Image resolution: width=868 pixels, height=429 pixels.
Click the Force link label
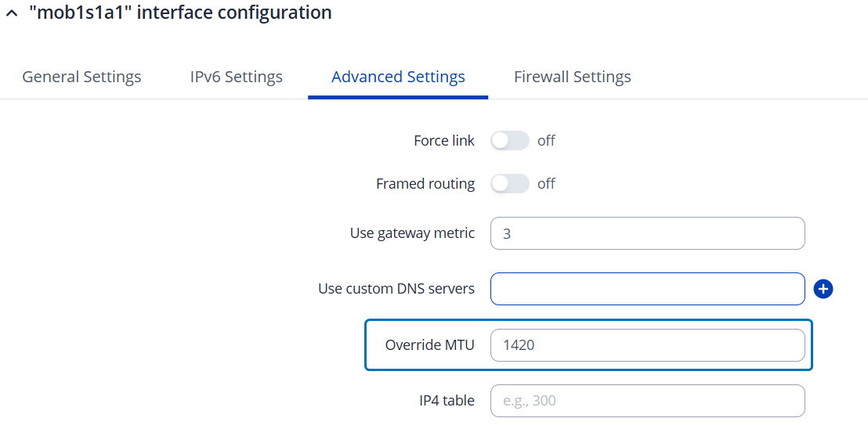pyautogui.click(x=443, y=141)
